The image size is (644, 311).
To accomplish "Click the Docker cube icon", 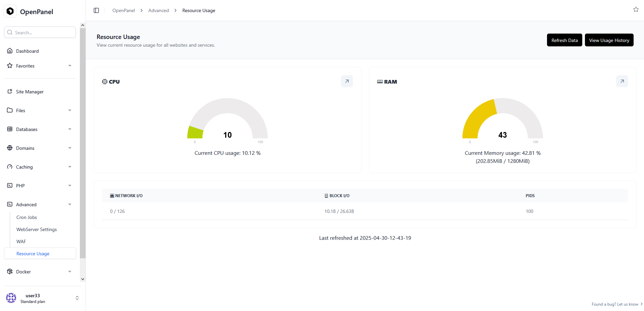I will [x=10, y=271].
